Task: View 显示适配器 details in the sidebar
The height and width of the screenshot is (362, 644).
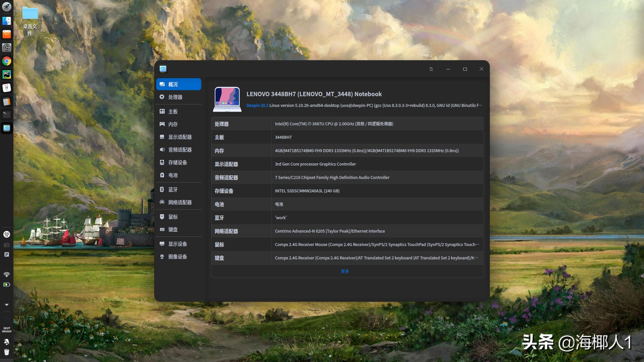Action: [180, 137]
